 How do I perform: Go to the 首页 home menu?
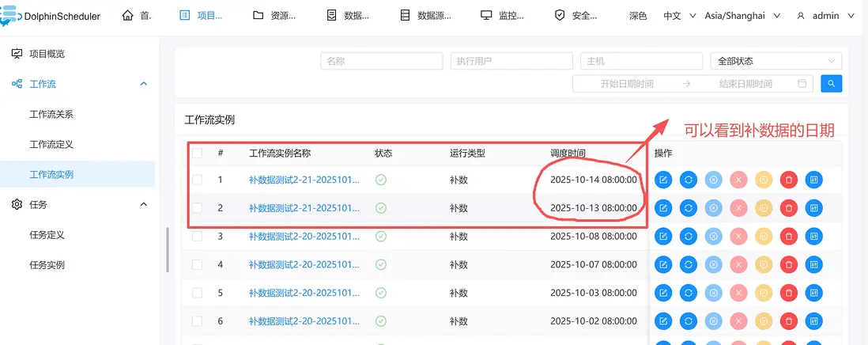(136, 16)
